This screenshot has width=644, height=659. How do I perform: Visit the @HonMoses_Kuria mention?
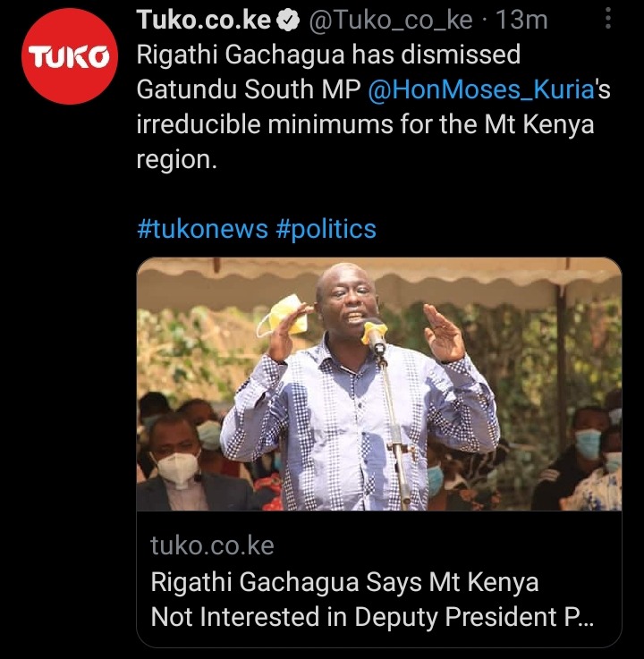[481, 90]
